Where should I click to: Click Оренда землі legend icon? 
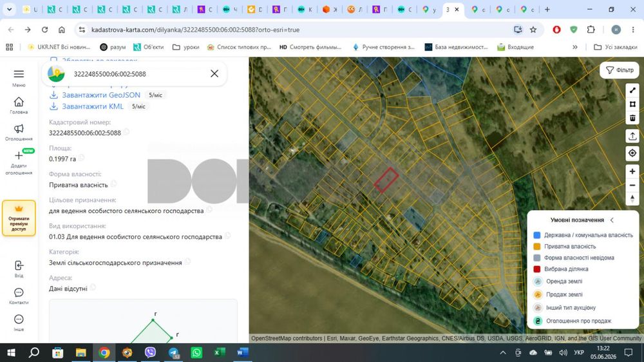[x=538, y=281]
